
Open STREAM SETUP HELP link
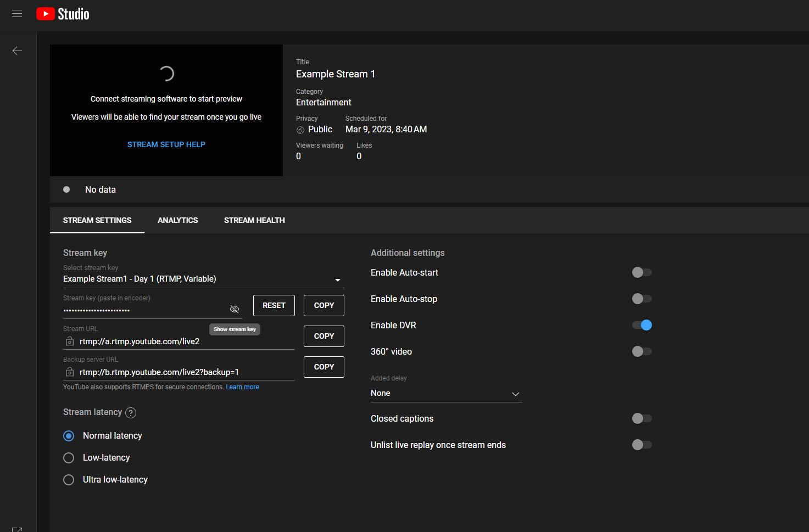tap(166, 144)
